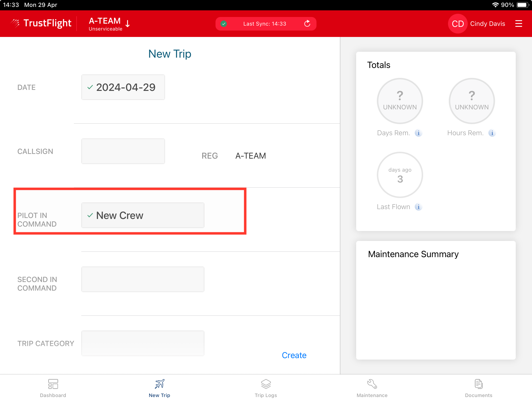
Task: Tap the Callsign input field
Action: pos(123,151)
